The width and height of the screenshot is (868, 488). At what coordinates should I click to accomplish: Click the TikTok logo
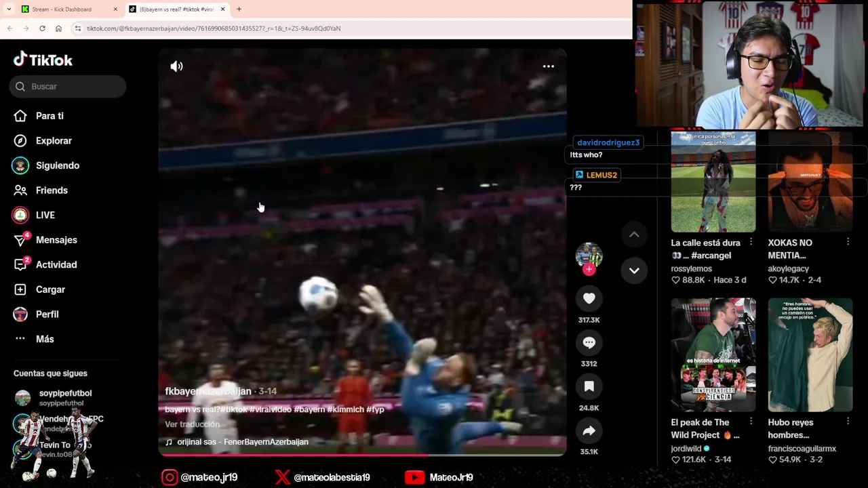43,60
